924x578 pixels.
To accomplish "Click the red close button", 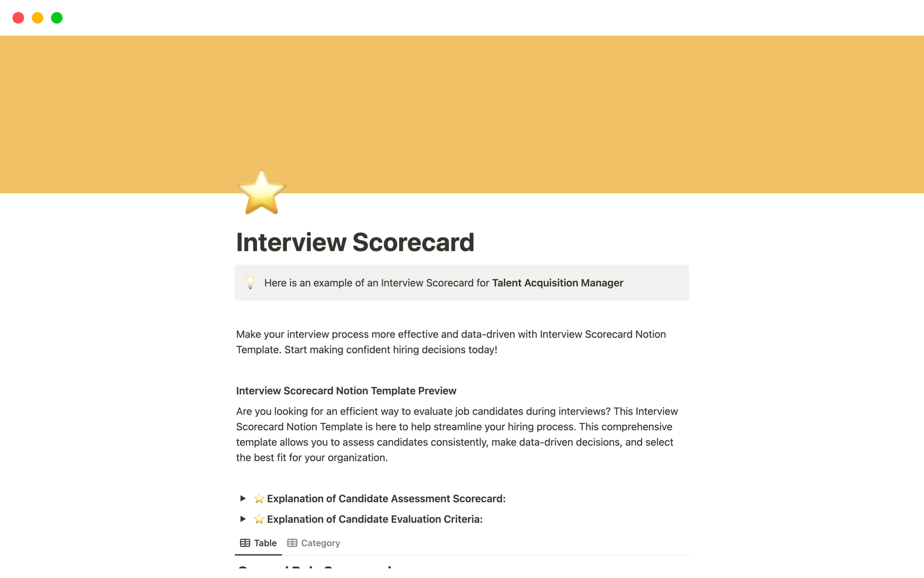I will (17, 17).
